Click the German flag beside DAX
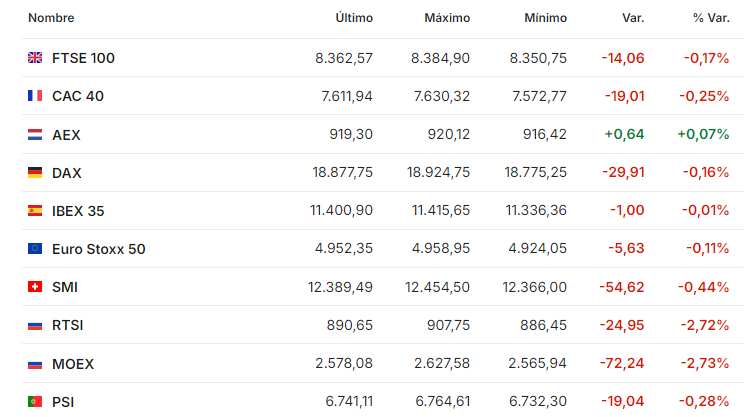 point(35,173)
